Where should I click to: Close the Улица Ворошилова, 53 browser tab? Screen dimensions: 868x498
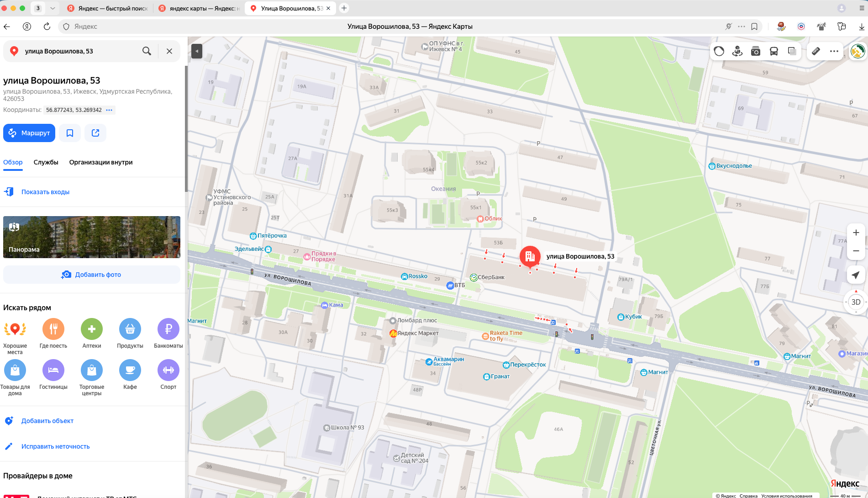click(x=328, y=8)
